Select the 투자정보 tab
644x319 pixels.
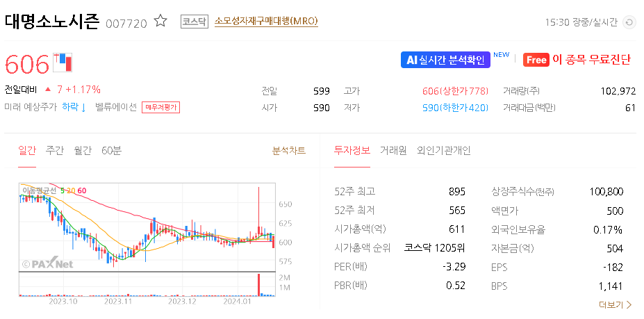[x=352, y=150]
